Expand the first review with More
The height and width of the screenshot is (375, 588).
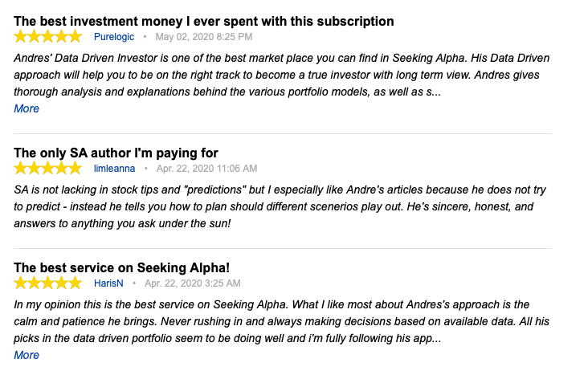[x=27, y=108]
